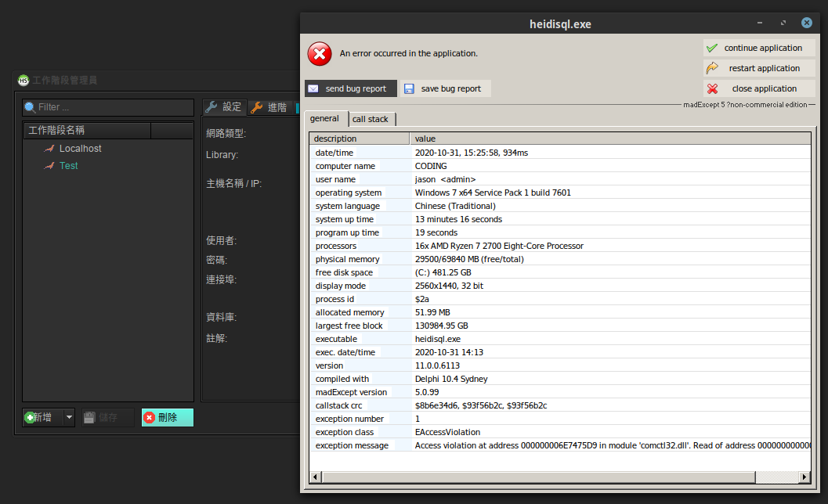Choose close application
Image resolution: width=828 pixels, height=504 pixels.
point(759,88)
